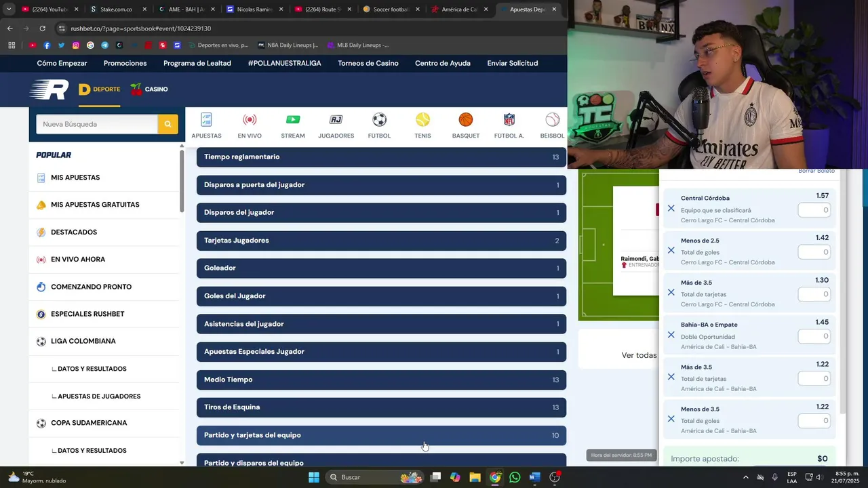Expand the Medio Tiempo market
This screenshot has width=868, height=488.
pos(381,380)
